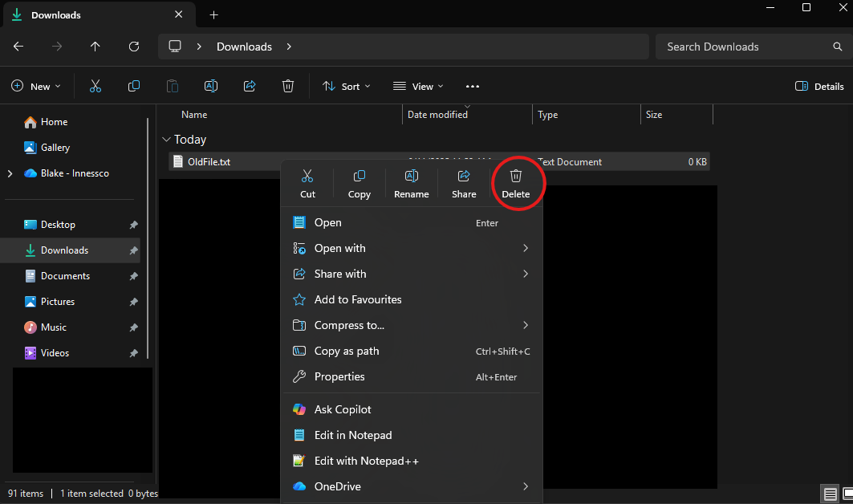Viewport: 853px width, 504px height.
Task: Click toolbar trash delete icon
Action: 288,86
